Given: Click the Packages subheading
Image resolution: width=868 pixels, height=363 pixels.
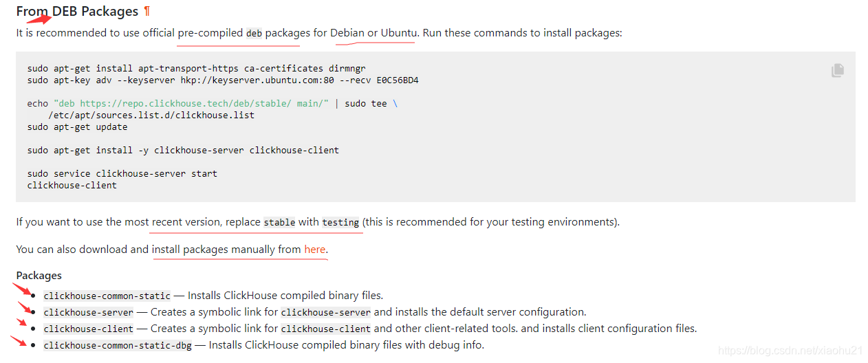Looking at the screenshot, I should [39, 275].
